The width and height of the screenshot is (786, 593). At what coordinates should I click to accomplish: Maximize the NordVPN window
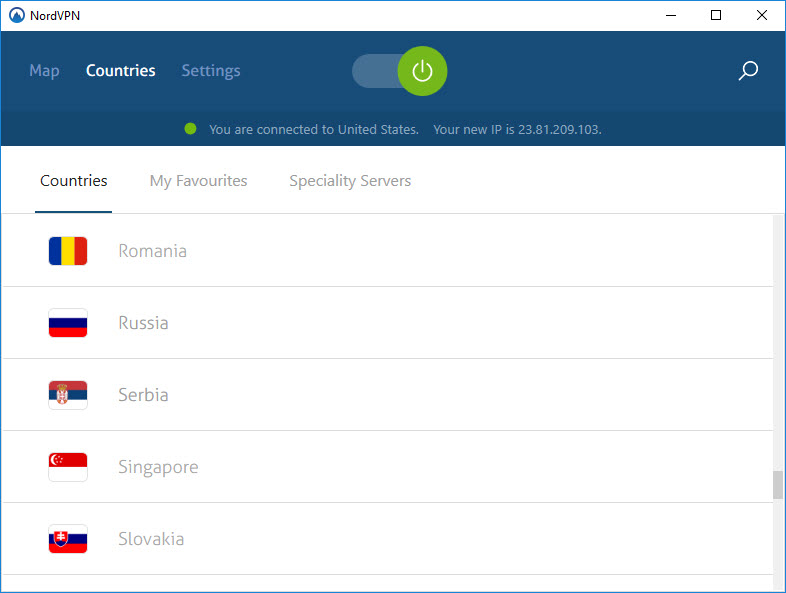click(716, 15)
